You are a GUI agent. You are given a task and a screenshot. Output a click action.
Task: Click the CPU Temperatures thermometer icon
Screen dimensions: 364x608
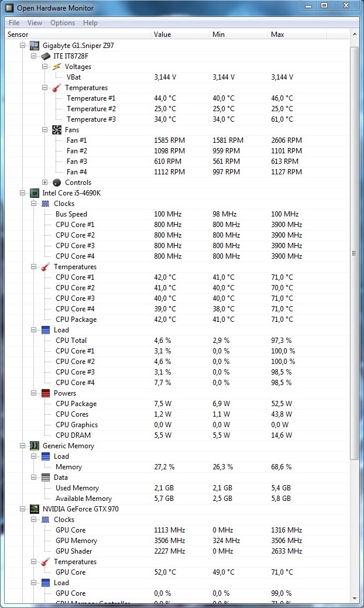(46, 267)
